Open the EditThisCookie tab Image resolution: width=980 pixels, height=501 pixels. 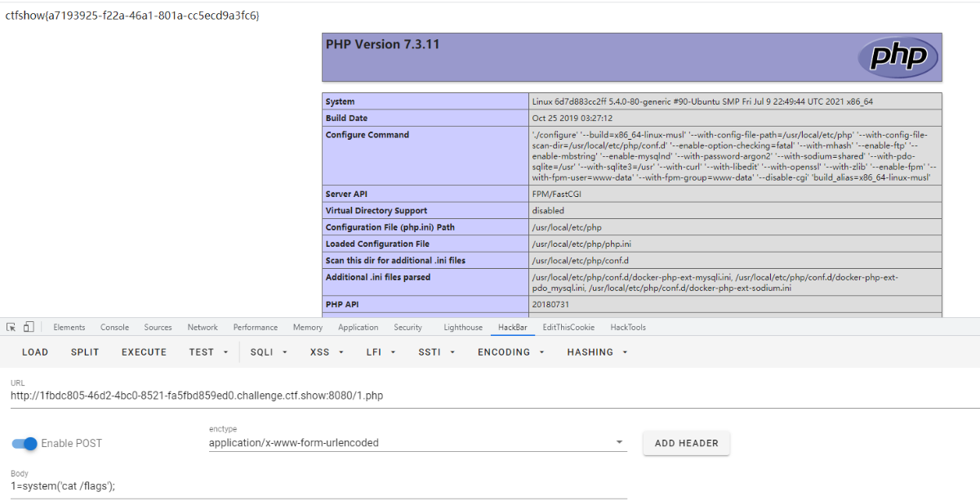(x=568, y=327)
